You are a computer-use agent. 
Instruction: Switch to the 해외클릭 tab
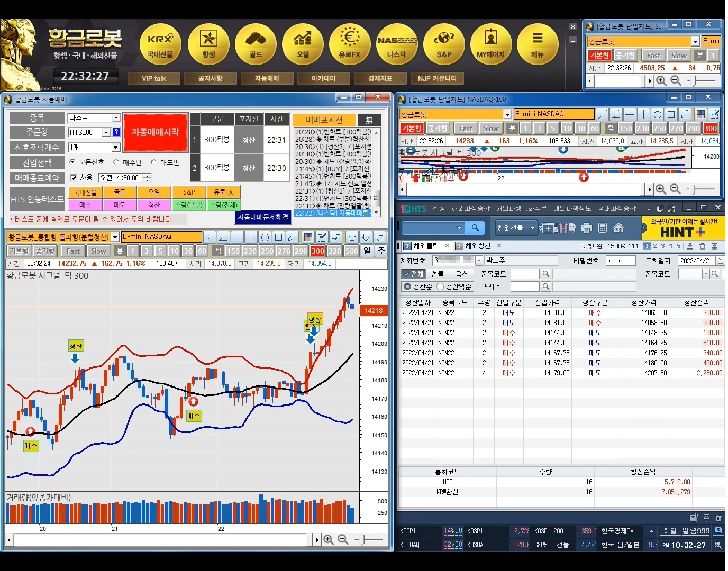pos(426,246)
